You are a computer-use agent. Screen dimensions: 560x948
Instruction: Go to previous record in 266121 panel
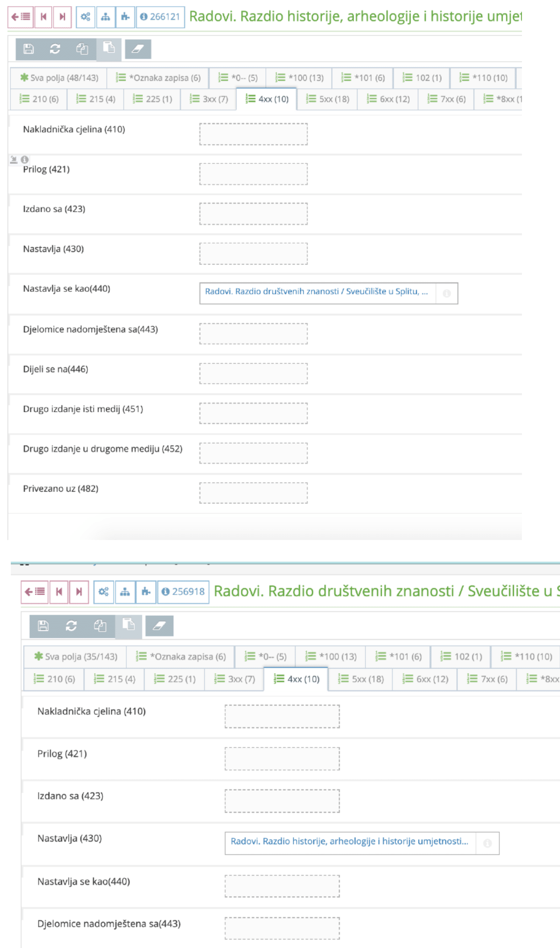[43, 17]
